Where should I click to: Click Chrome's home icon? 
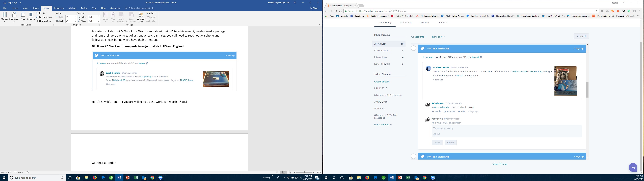[340, 11]
